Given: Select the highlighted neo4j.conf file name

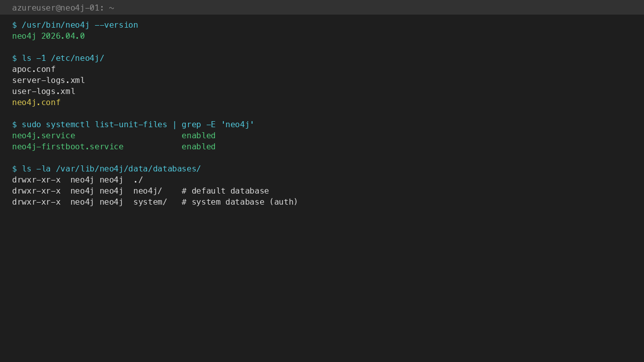Looking at the screenshot, I should (x=36, y=103).
